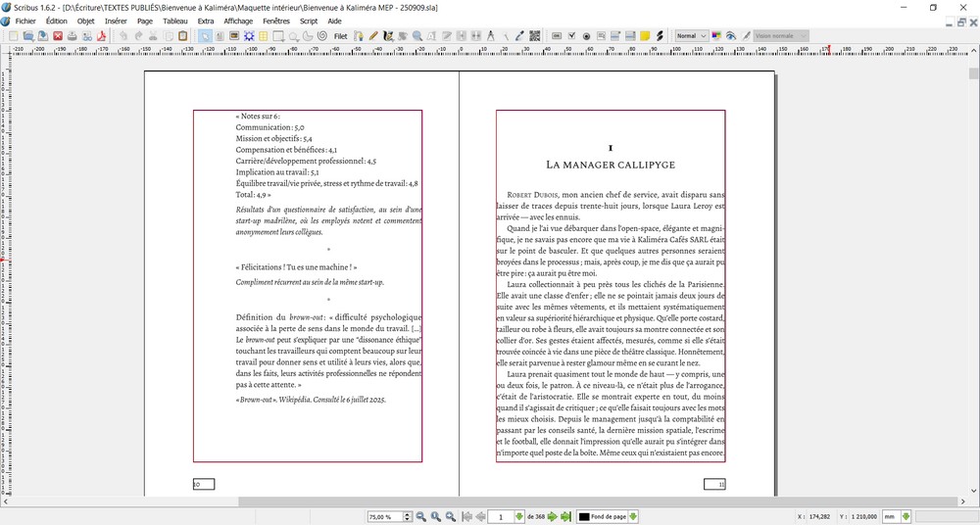The width and height of the screenshot is (980, 525).
Task: Insert a barcode with the QR icon
Action: point(534,35)
